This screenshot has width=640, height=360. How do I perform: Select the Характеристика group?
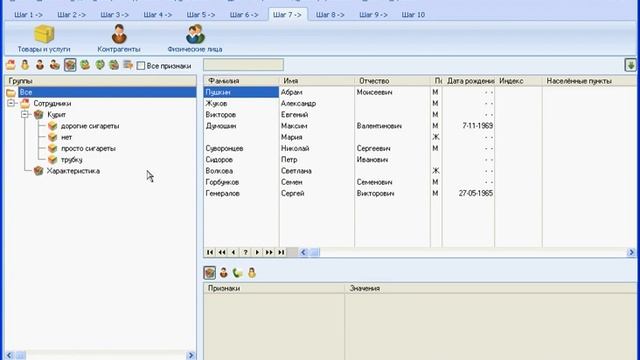coord(73,171)
